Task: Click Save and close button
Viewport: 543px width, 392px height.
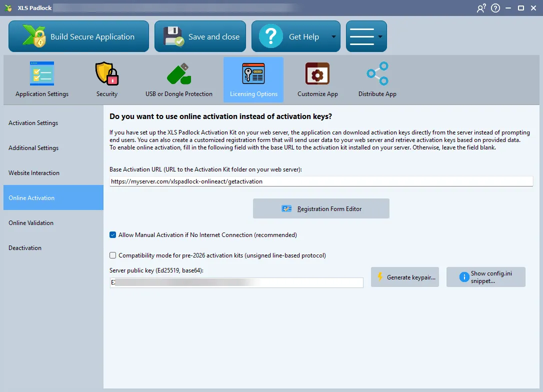Action: point(200,36)
